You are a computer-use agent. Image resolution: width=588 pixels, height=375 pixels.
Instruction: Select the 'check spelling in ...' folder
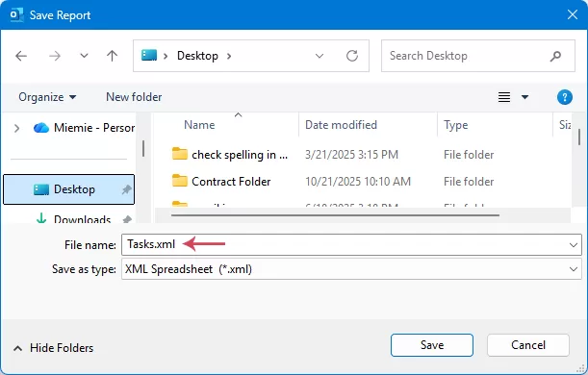click(240, 155)
